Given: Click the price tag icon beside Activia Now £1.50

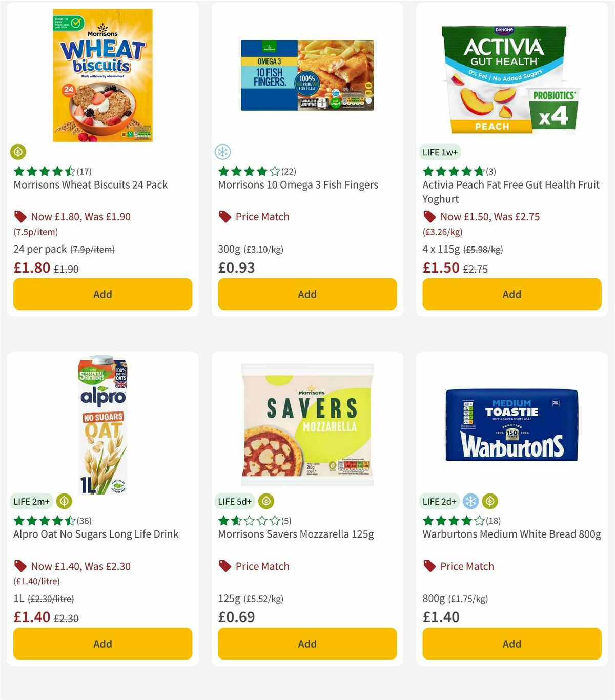Looking at the screenshot, I should (x=429, y=216).
